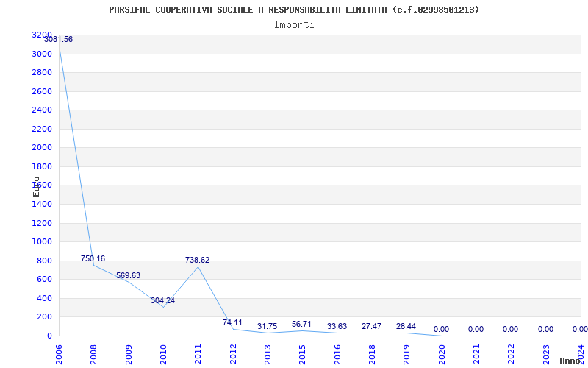Select the 33.63 data label
This screenshot has width=588, height=368.
click(337, 326)
